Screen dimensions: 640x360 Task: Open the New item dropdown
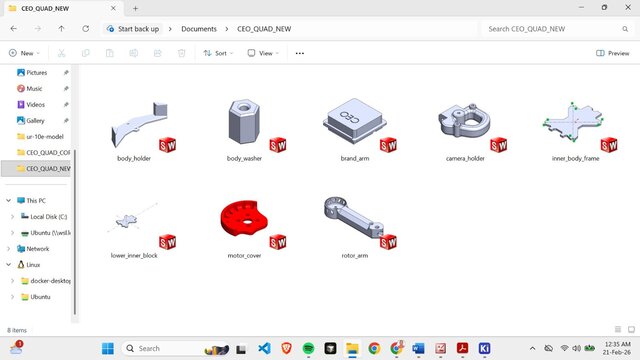tap(24, 53)
